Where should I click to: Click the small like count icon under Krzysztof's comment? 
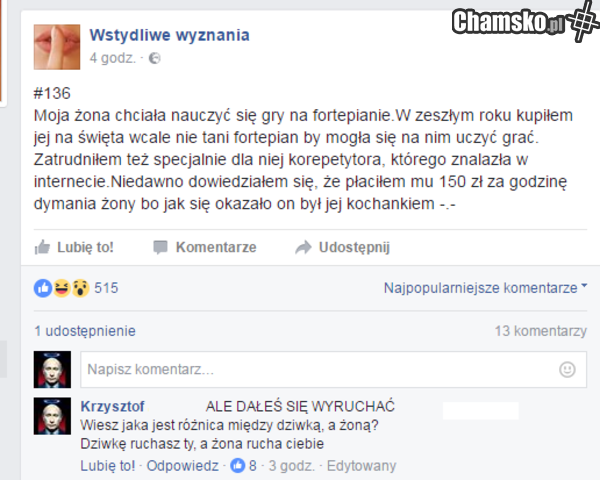coord(238,466)
